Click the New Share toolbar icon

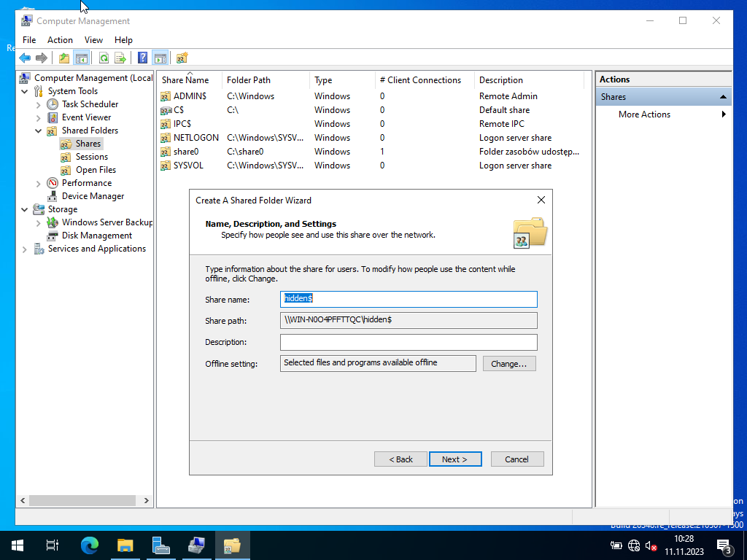(x=182, y=58)
